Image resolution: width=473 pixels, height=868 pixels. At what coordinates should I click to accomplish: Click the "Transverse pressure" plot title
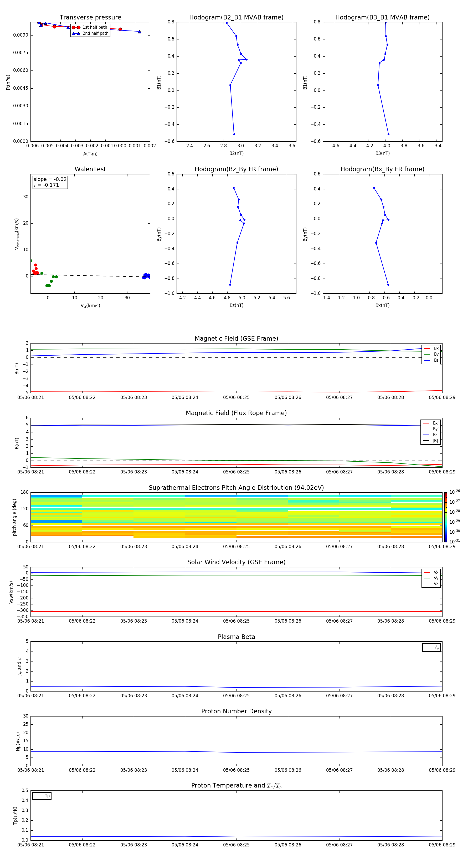90,18
